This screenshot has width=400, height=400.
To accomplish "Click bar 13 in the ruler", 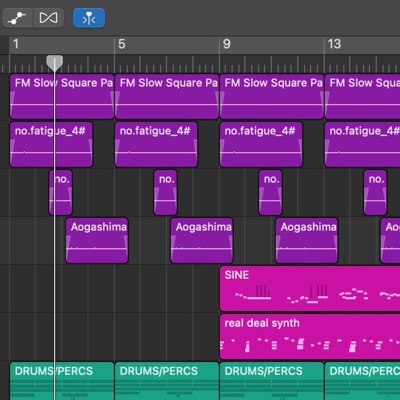I will click(x=334, y=44).
